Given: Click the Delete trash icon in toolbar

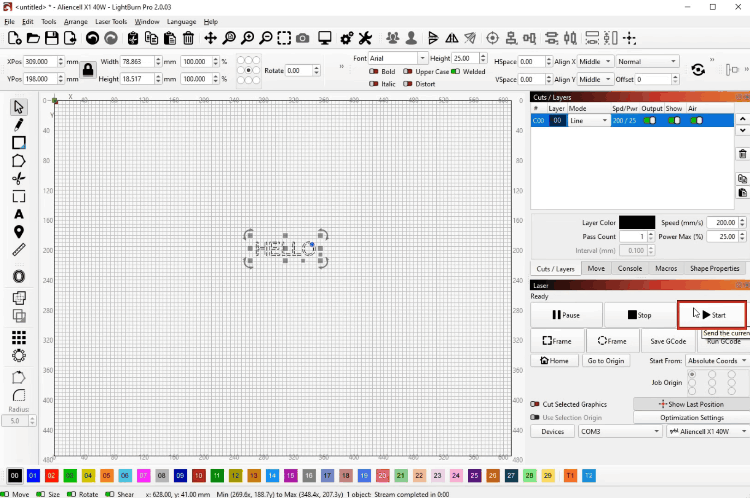Looking at the screenshot, I should coord(188,38).
